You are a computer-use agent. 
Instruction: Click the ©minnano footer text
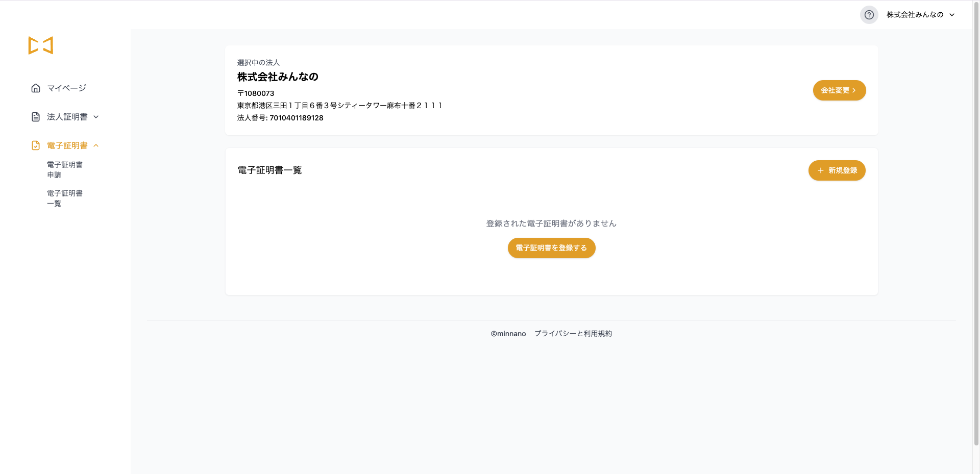pyautogui.click(x=508, y=334)
